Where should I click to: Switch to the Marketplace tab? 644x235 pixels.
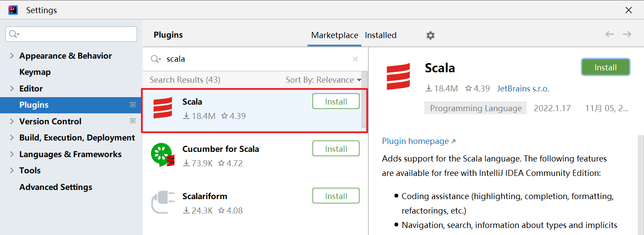pos(335,35)
